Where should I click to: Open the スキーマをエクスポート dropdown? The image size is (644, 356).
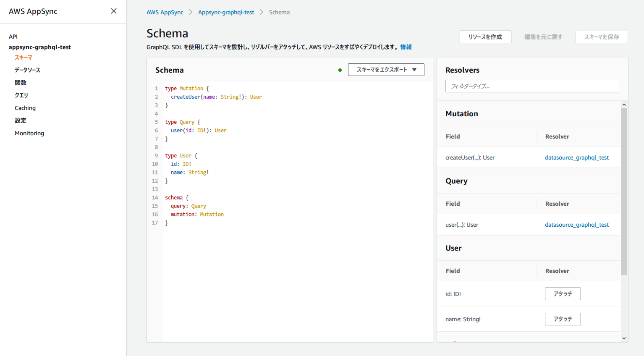click(386, 70)
